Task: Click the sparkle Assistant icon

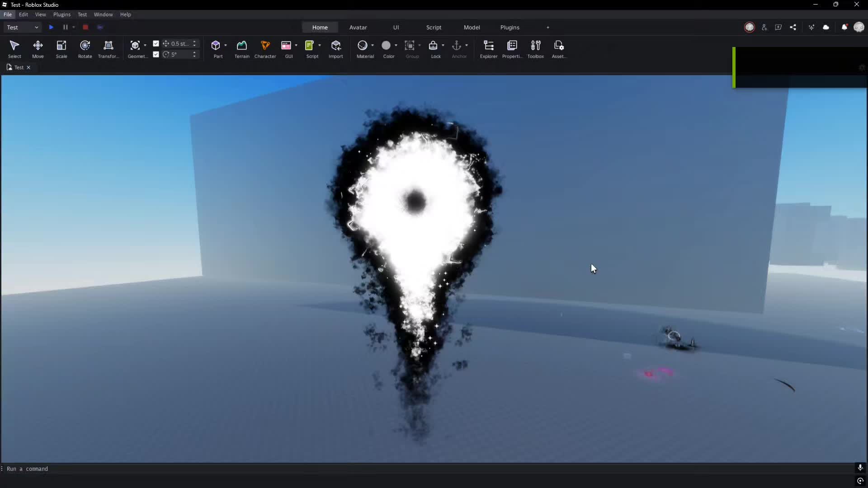Action: (811, 28)
